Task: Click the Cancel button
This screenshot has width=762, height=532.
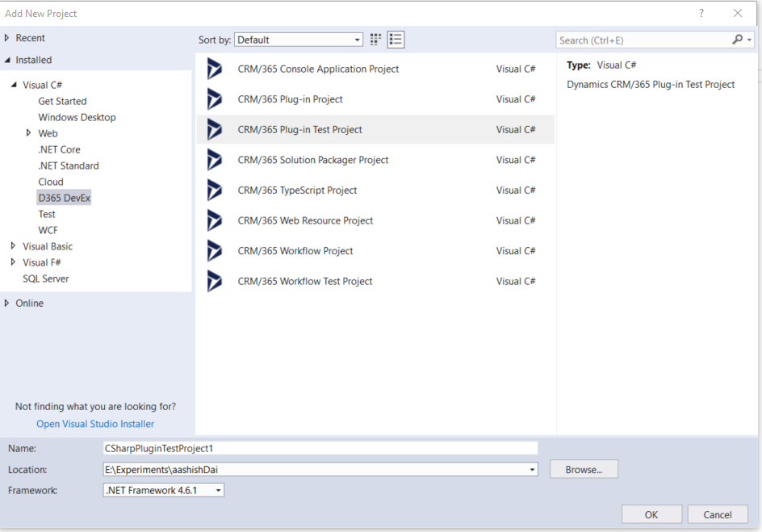Action: tap(718, 514)
